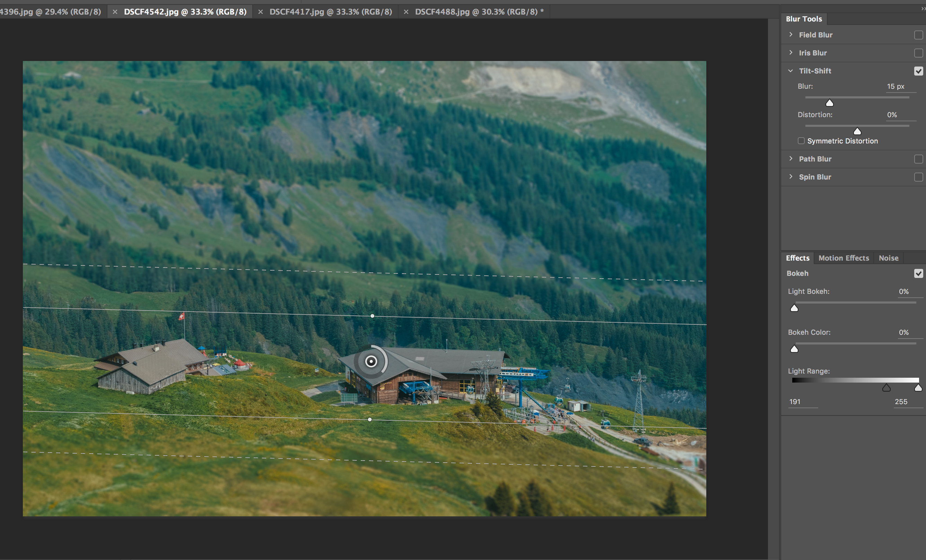Switch to the DSCF4417.jpg document tab
Viewport: 926px width, 560px height.
coord(330,12)
